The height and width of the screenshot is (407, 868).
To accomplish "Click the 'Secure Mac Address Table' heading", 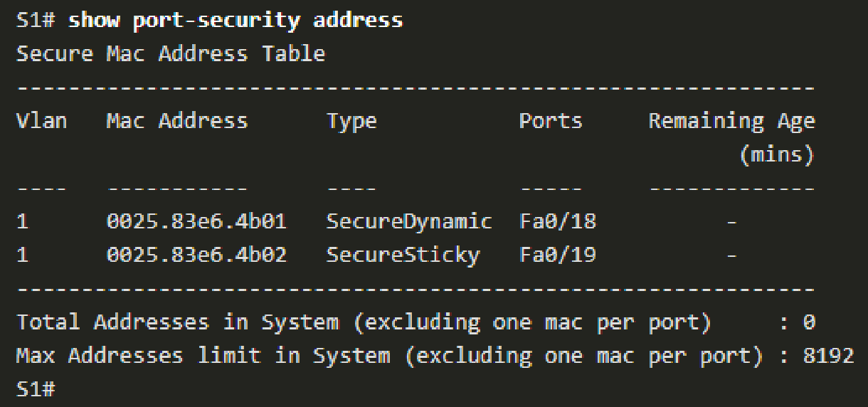I will [x=171, y=54].
